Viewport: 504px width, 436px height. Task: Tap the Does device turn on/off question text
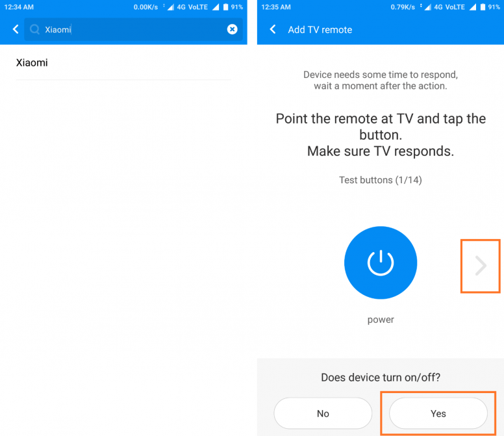[380, 378]
